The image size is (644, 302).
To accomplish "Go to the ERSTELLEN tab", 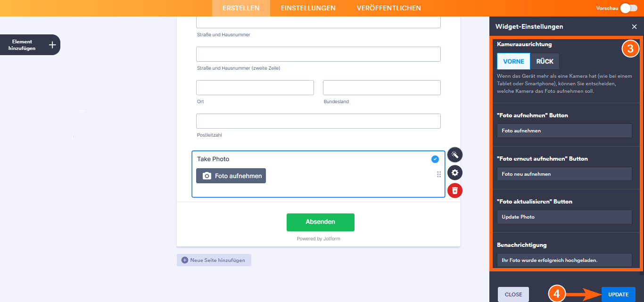I will pos(241,8).
